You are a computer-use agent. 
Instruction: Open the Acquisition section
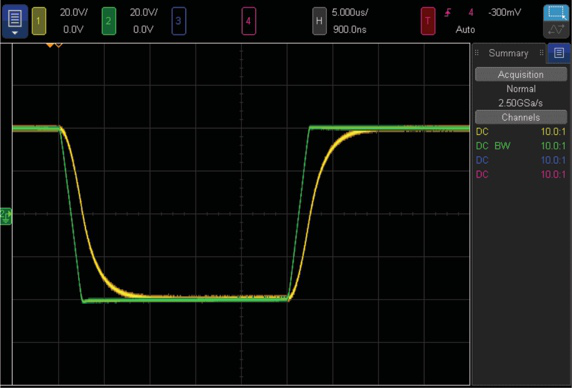pos(521,74)
